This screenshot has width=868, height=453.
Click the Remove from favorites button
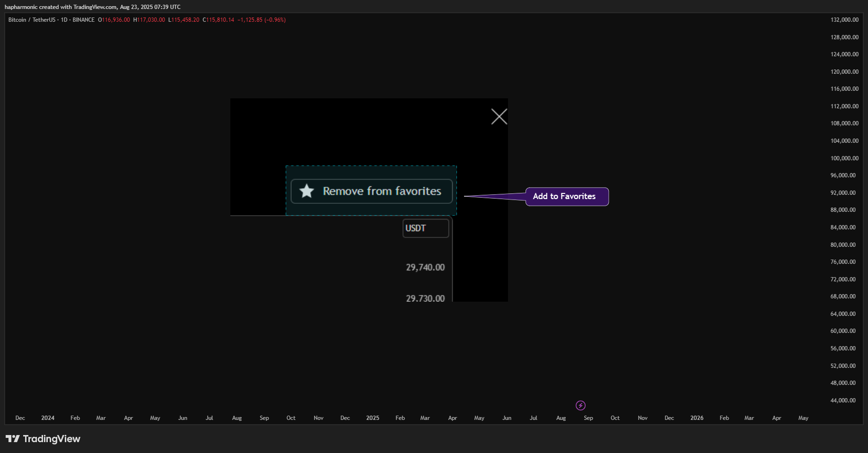(372, 191)
